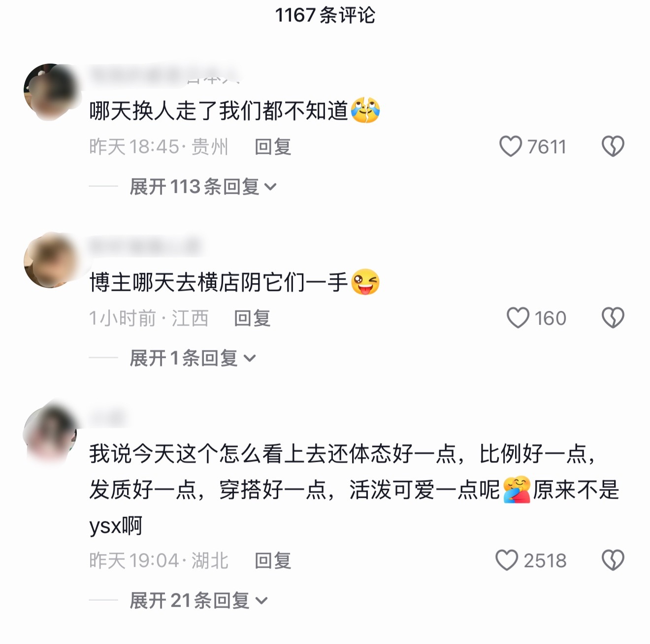The height and width of the screenshot is (644, 650).
Task: Tap broken heart on the 湖北 comment
Action: pos(613,560)
